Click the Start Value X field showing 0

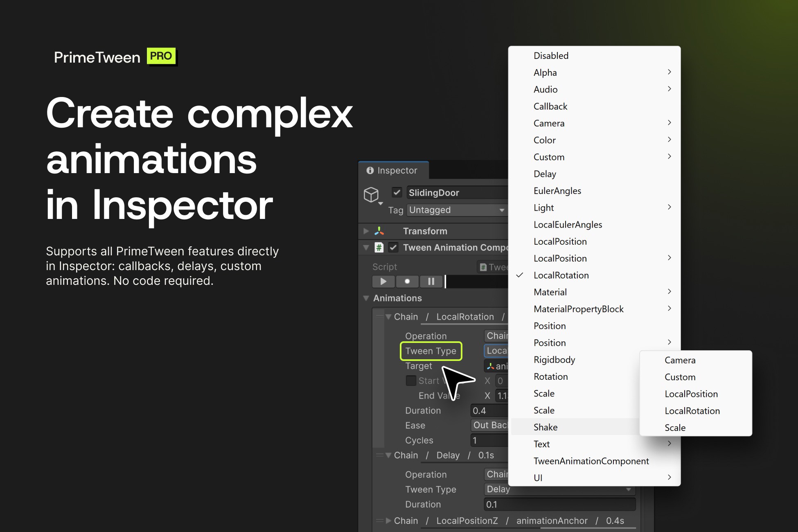502,381
